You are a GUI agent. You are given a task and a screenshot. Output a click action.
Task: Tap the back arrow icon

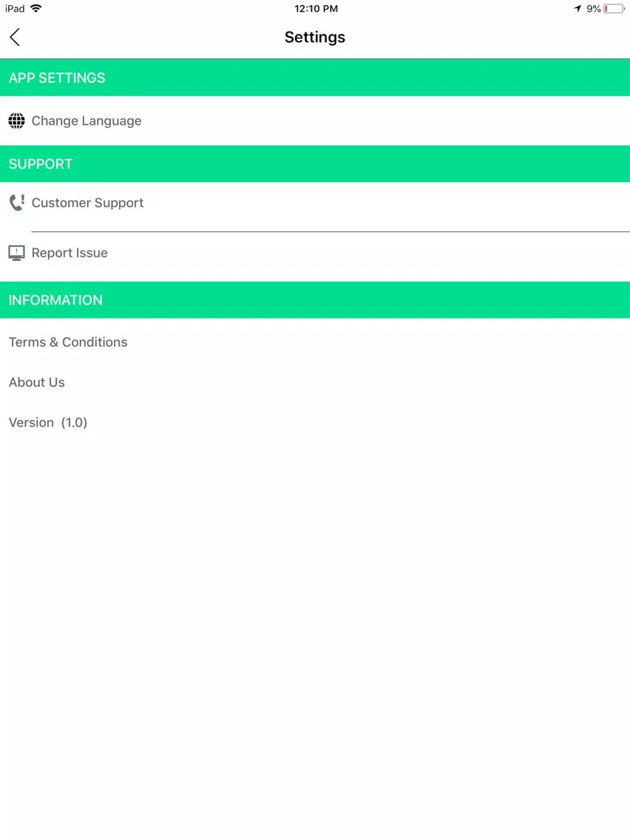15,37
